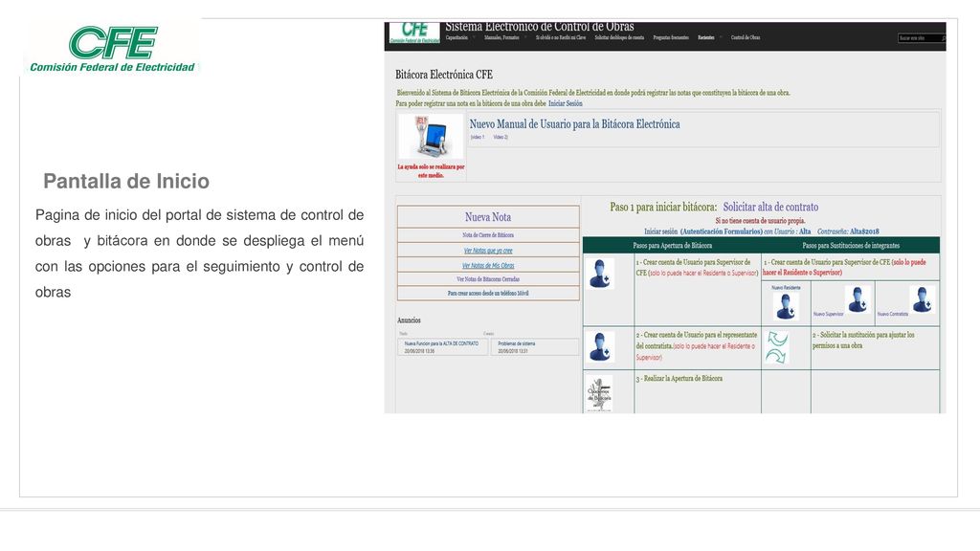This screenshot has height=551, width=980.
Task: Click the Nuevo Residente user icon
Action: point(786,305)
